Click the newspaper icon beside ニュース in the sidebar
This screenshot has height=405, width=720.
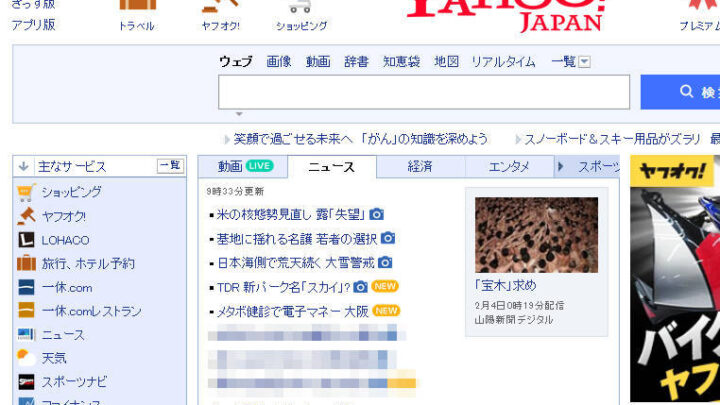pyautogui.click(x=26, y=334)
